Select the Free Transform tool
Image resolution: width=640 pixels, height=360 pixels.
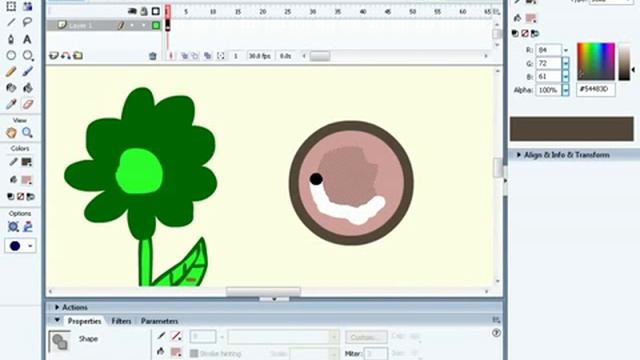(x=11, y=6)
